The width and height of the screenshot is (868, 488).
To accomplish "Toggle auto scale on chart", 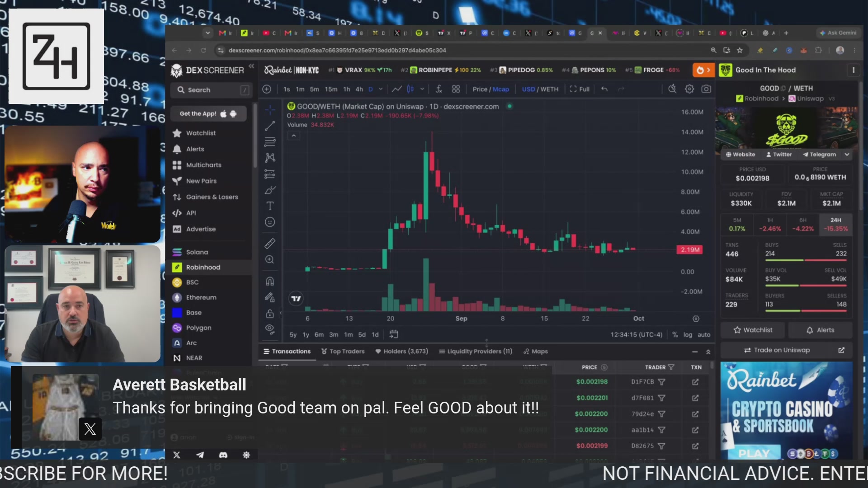I will (704, 335).
